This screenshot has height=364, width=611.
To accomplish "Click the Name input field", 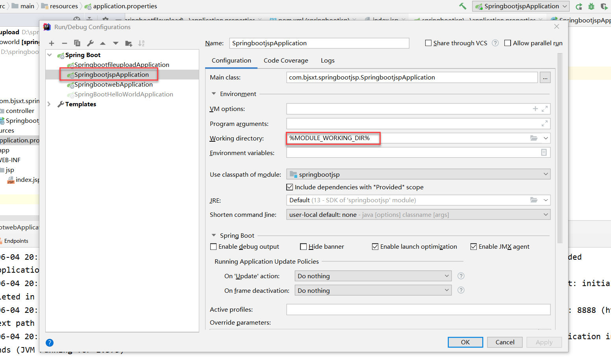I will click(x=319, y=43).
